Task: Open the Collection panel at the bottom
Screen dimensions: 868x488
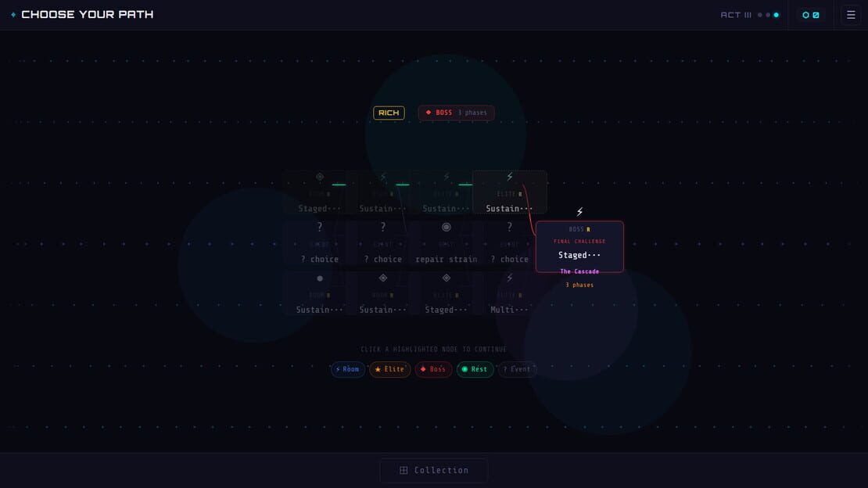Action: (434, 470)
